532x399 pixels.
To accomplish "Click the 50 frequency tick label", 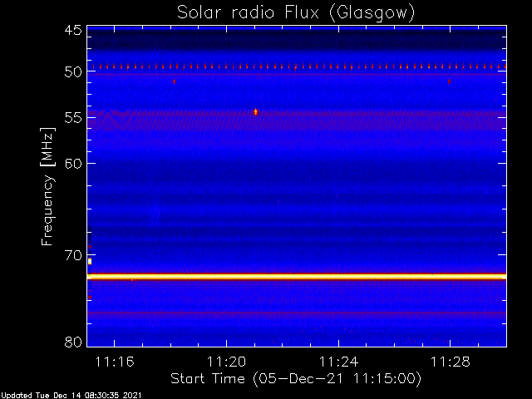I will tap(73, 72).
